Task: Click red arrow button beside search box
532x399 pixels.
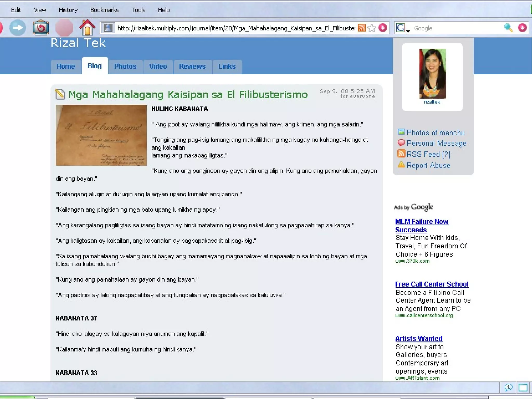Action: 522,28
